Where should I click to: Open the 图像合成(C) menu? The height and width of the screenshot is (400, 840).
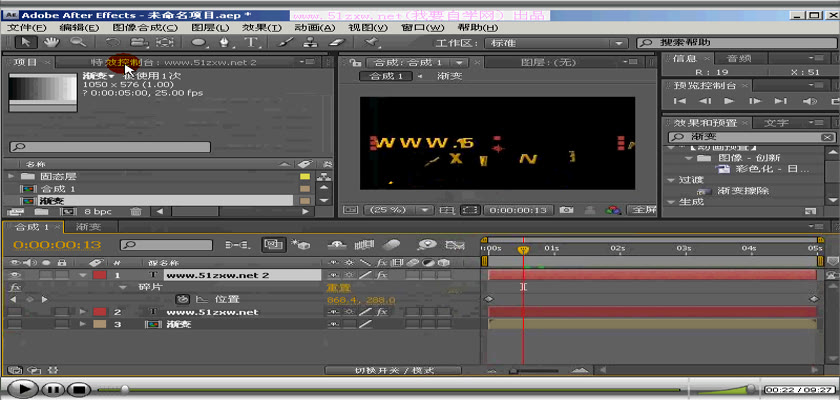[145, 28]
